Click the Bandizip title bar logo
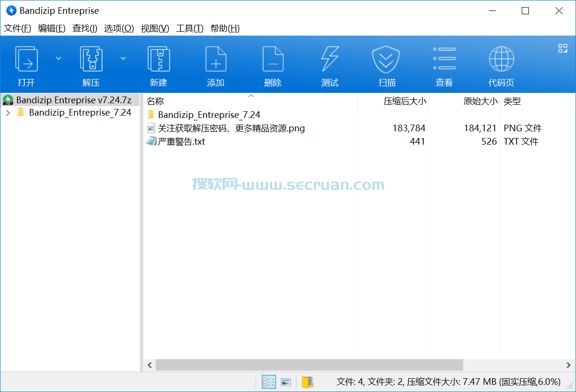 point(11,10)
